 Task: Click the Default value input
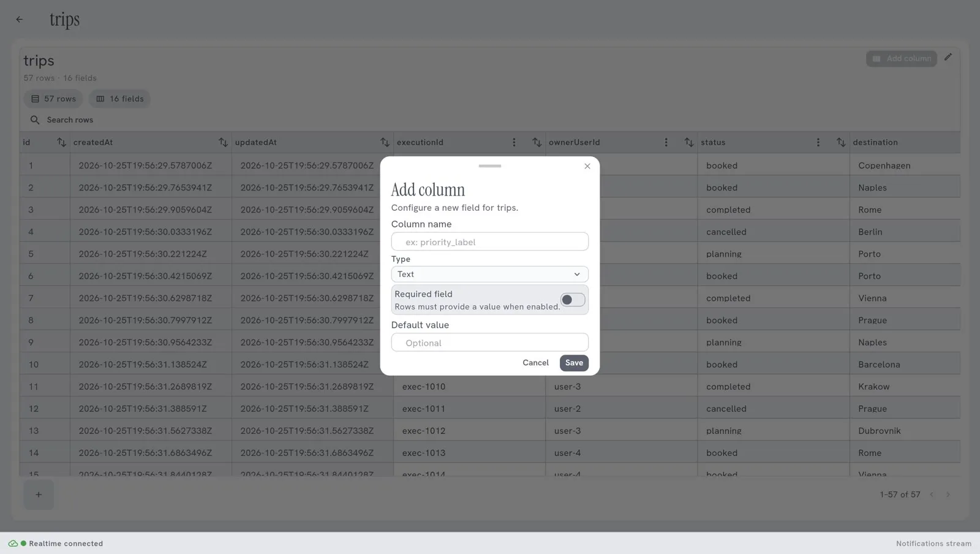point(490,343)
